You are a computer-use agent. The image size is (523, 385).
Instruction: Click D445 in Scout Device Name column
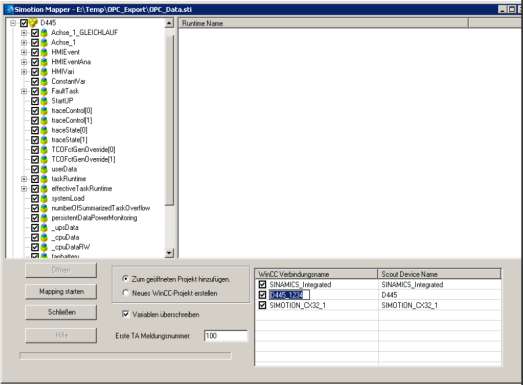coord(389,295)
